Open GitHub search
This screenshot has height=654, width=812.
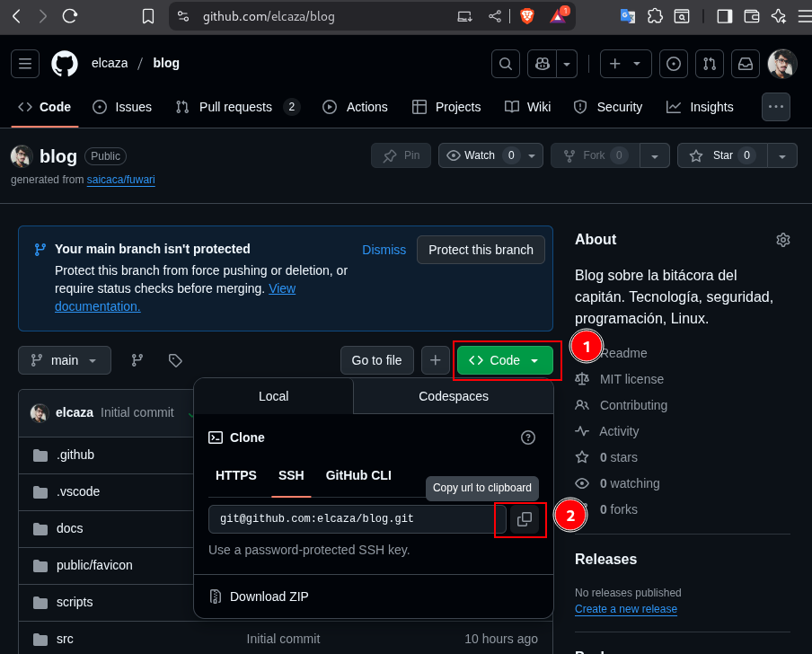506,64
